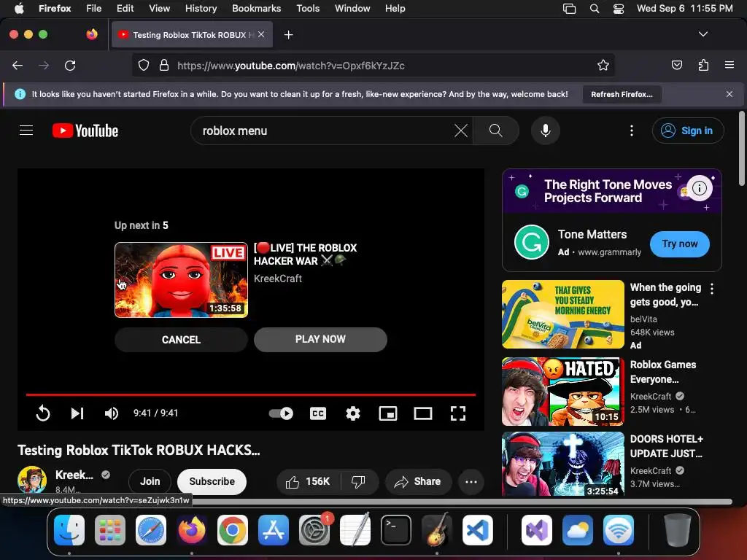This screenshot has height=560, width=747.
Task: Open the Tools menu
Action: click(x=308, y=8)
